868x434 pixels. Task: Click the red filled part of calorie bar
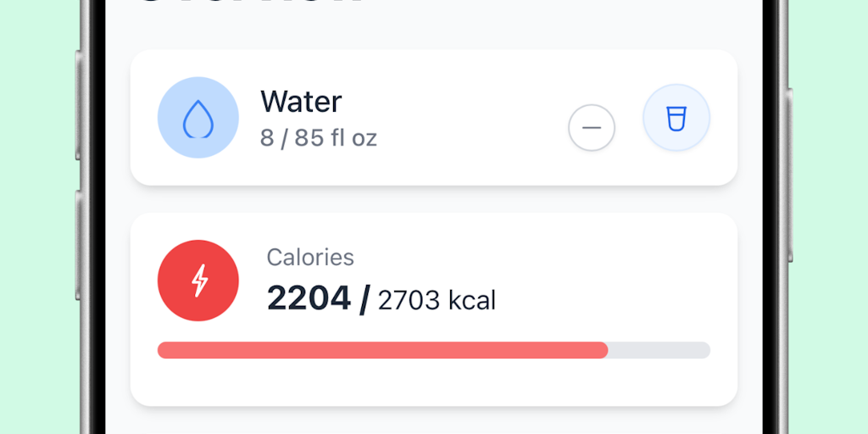[x=381, y=350]
